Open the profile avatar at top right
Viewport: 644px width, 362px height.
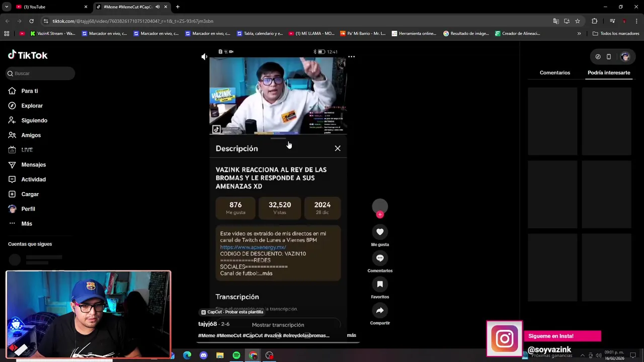pos(625,57)
